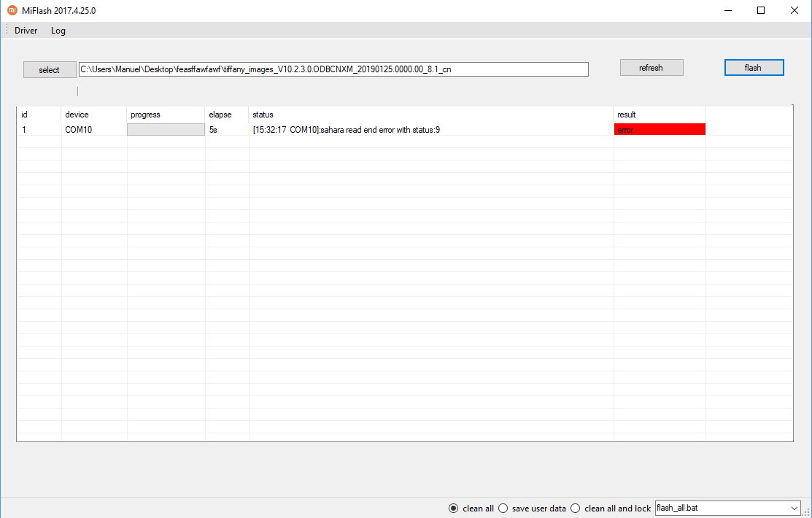The image size is (812, 518).
Task: Click the elapse column header
Action: [227, 115]
